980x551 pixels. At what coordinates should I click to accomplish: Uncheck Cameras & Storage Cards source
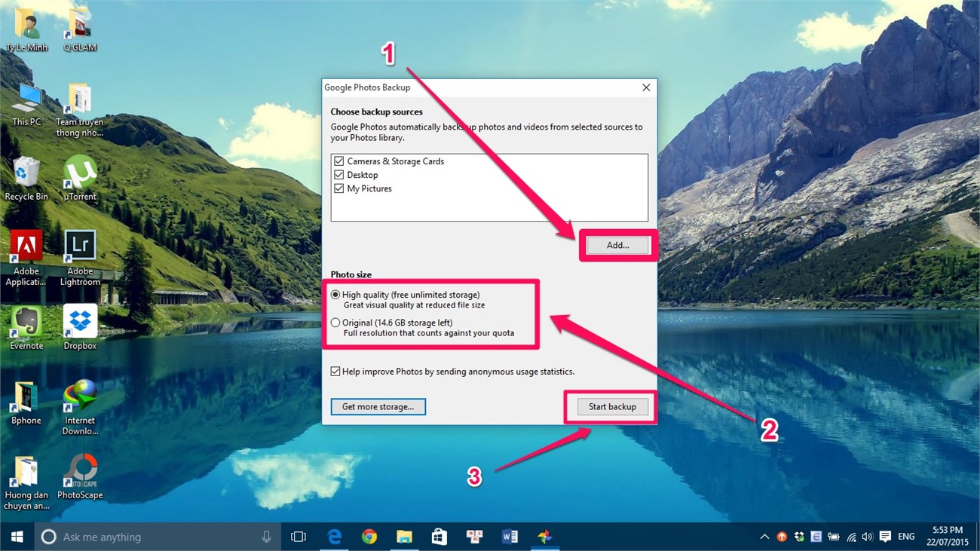click(x=338, y=161)
